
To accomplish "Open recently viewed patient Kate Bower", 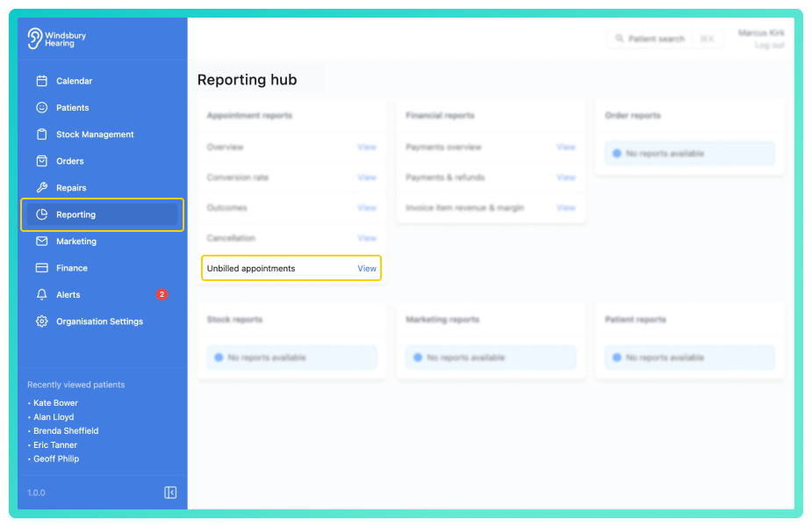I will coord(55,402).
